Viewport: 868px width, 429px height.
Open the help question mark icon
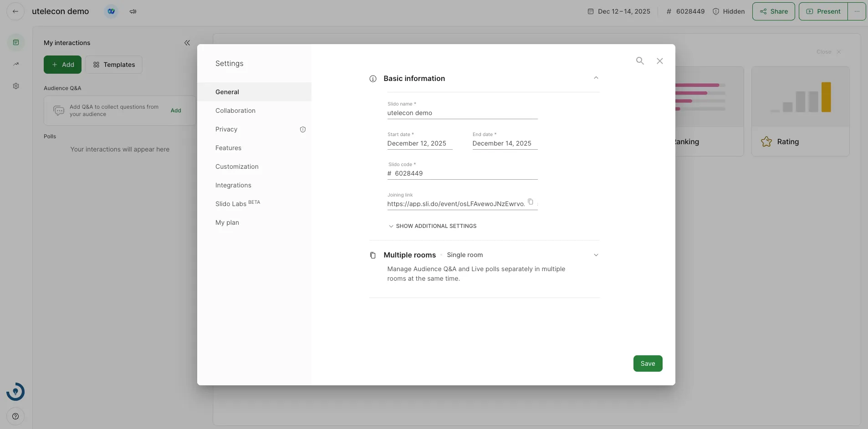[15, 416]
